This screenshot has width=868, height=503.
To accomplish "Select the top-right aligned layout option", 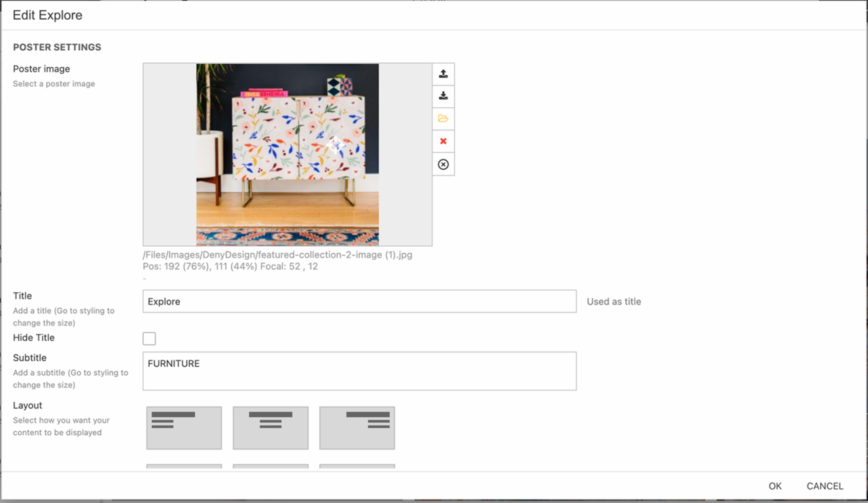I will [x=357, y=428].
